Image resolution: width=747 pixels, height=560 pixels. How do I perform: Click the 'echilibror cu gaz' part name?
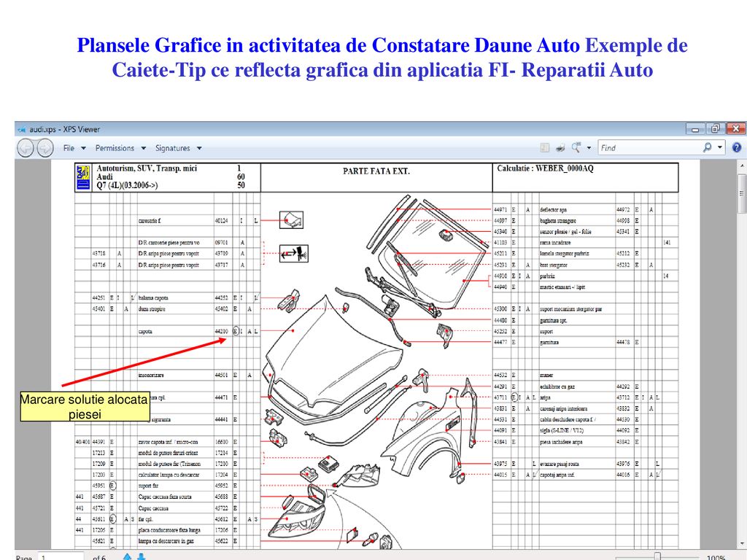tap(556, 386)
